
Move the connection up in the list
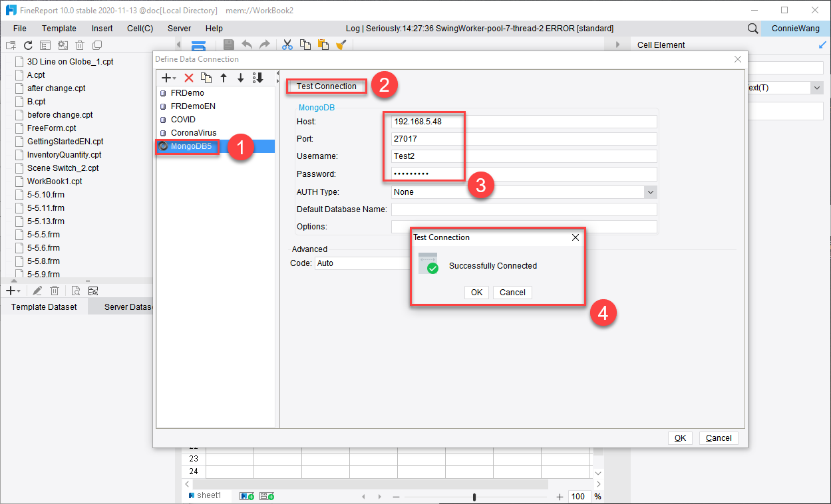tap(224, 78)
